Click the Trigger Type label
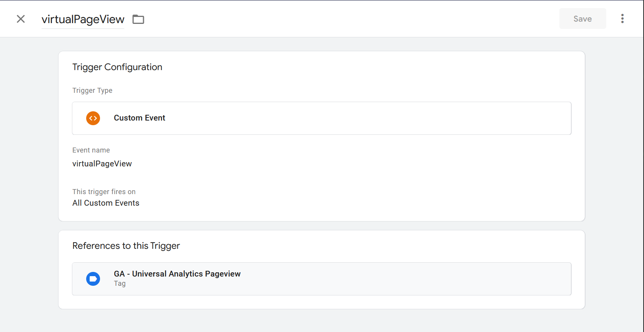Screen dimensions: 644x332 tap(92, 91)
